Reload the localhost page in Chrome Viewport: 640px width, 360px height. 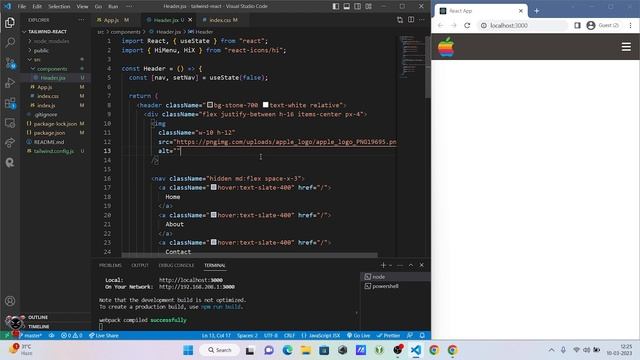pyautogui.click(x=467, y=25)
